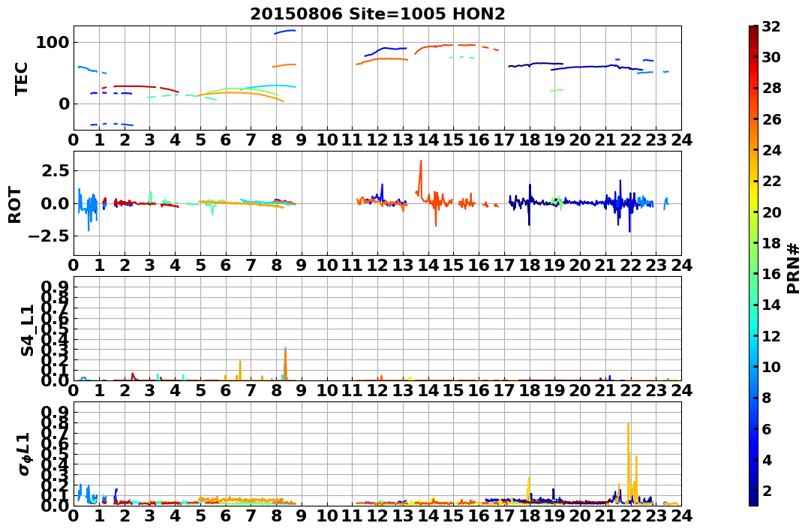Select the "6" colorbar tick label

(767, 428)
